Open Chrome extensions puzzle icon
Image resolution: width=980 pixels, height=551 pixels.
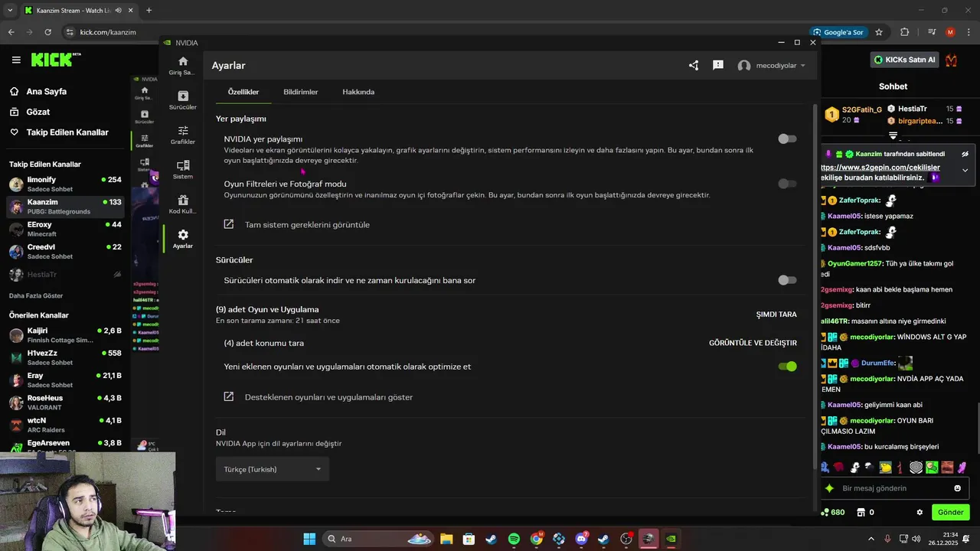coord(905,32)
